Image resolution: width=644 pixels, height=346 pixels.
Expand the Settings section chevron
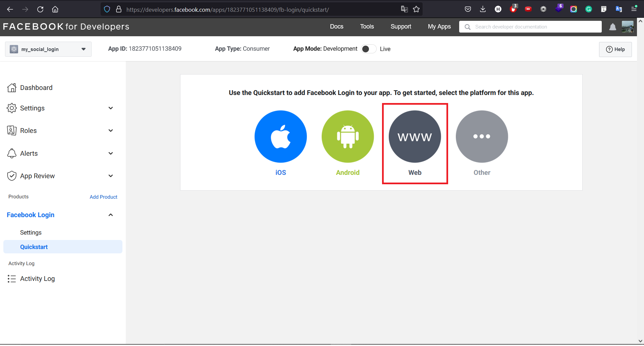tap(111, 108)
